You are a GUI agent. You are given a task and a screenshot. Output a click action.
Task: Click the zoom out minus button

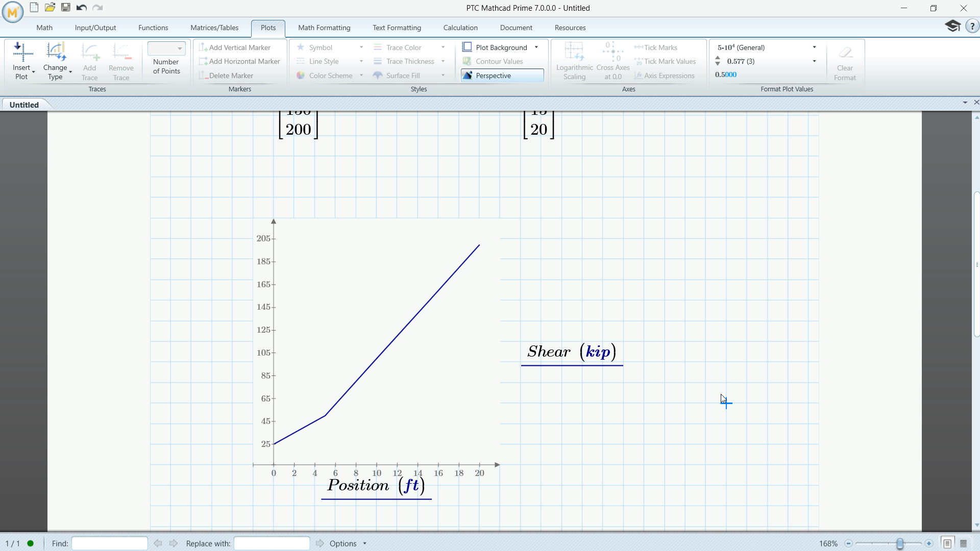point(848,543)
